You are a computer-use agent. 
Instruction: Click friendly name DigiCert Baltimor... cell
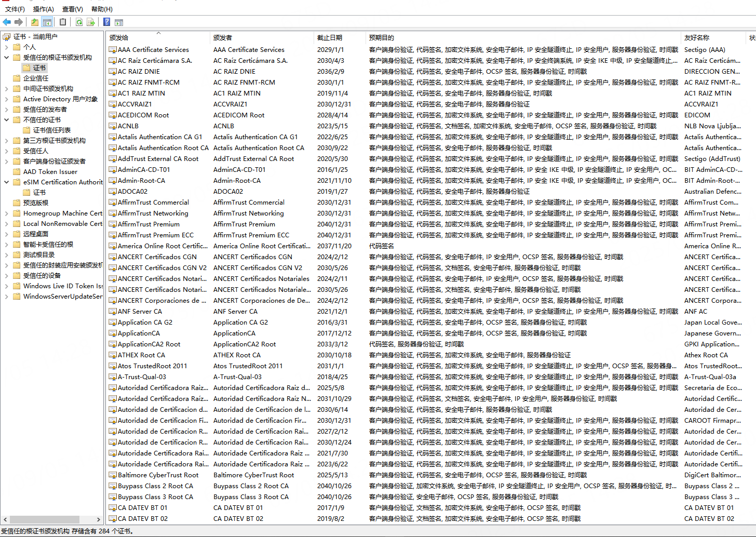(712, 475)
